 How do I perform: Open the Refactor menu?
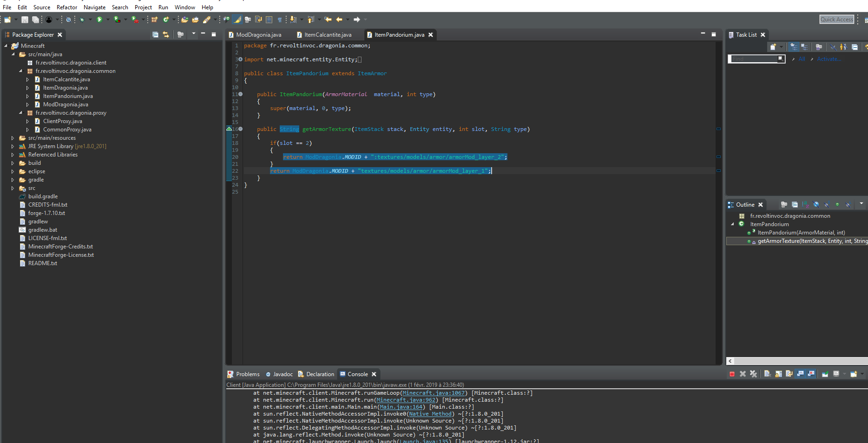[67, 7]
